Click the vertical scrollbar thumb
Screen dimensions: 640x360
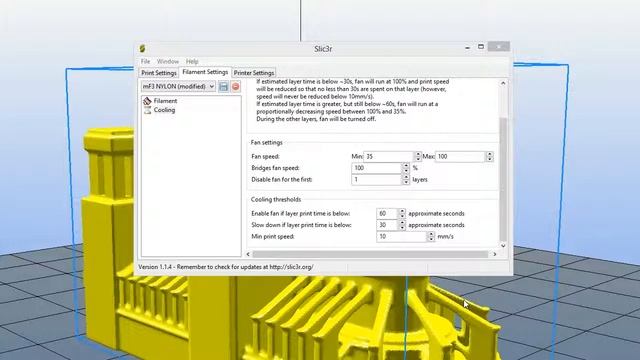503,179
